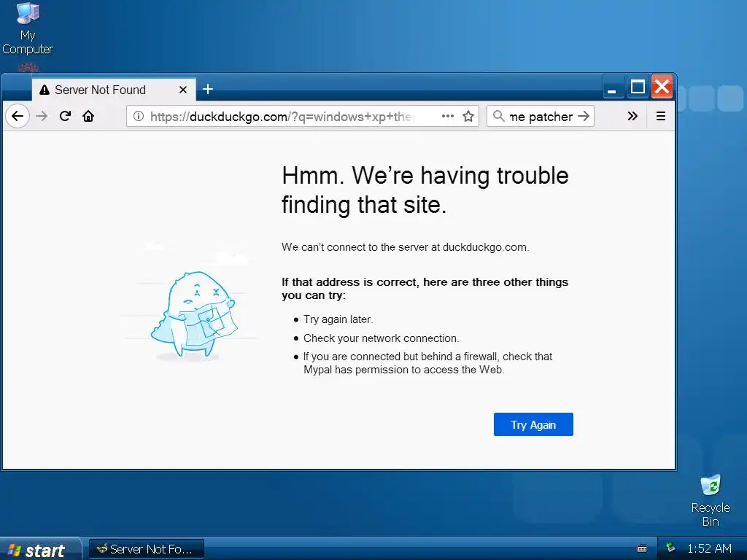Screen dimensions: 747x560
Task: Click the confused dinosaur illustration
Action: point(193,314)
